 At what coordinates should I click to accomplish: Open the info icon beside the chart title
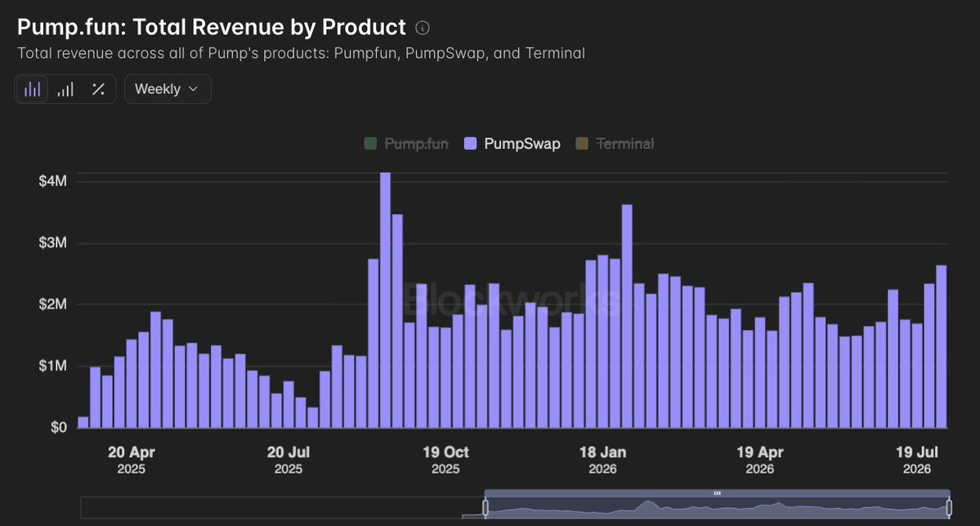423,28
